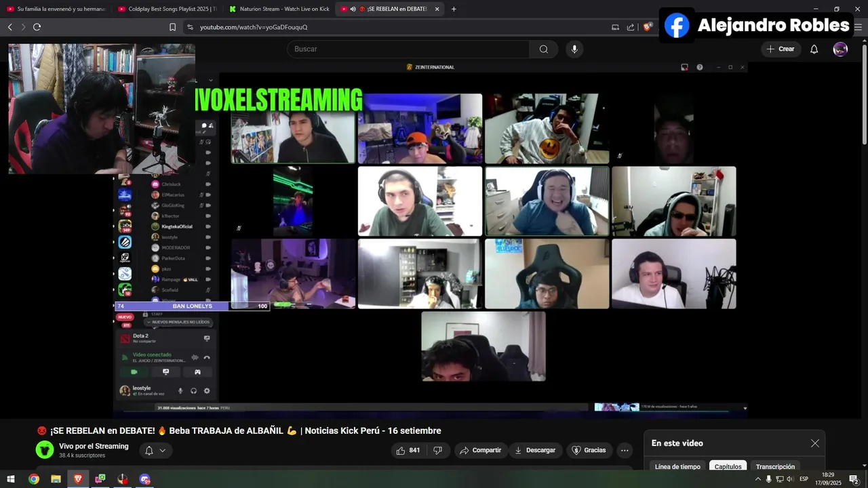This screenshot has height=488, width=868.
Task: Change the ESP input language
Action: [804, 479]
